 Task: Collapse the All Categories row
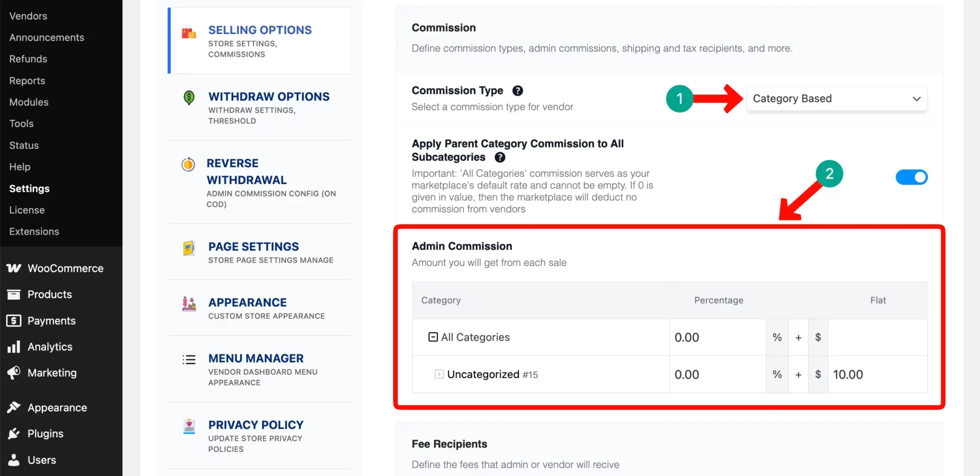point(433,337)
